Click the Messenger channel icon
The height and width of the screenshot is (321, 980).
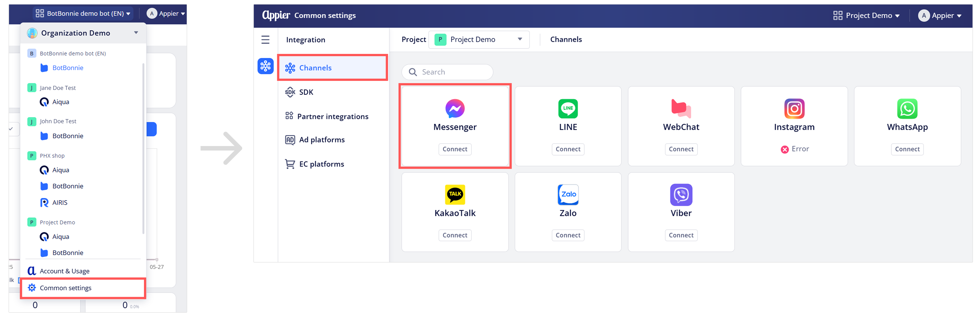click(x=455, y=109)
